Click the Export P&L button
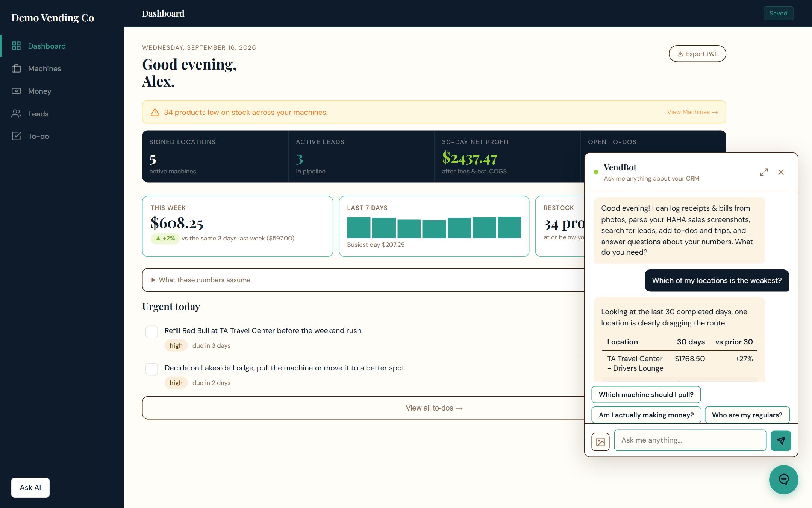This screenshot has width=812, height=508. click(697, 54)
